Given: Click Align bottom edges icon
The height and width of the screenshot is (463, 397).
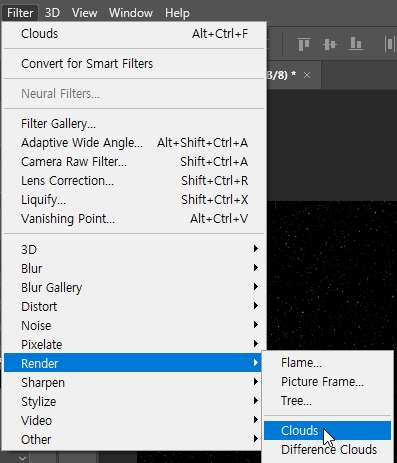Looking at the screenshot, I should [x=356, y=44].
